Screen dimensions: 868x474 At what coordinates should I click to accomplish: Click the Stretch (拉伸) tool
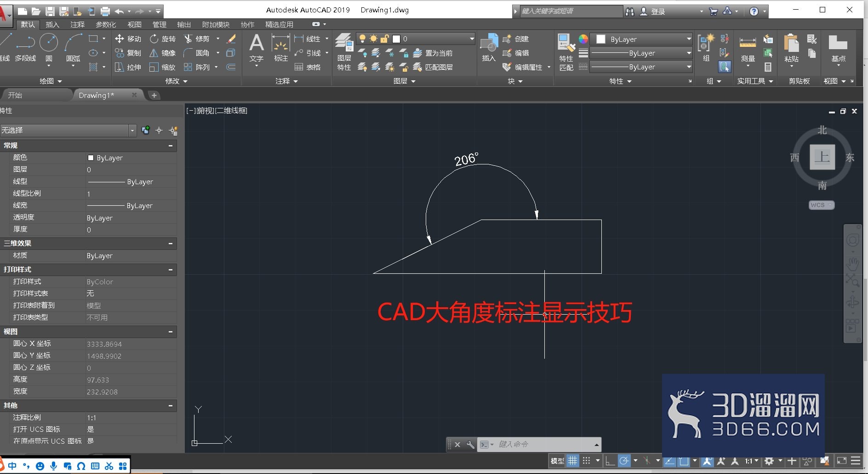128,67
